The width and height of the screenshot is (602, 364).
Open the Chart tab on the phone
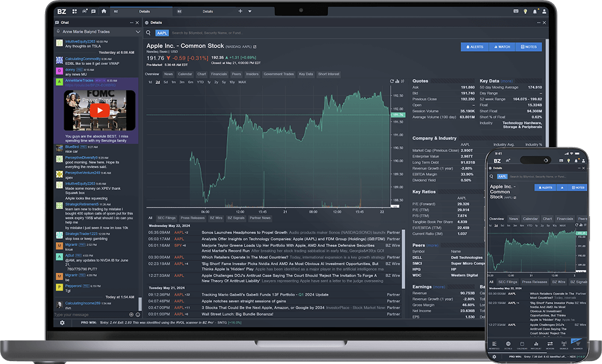click(x=547, y=218)
